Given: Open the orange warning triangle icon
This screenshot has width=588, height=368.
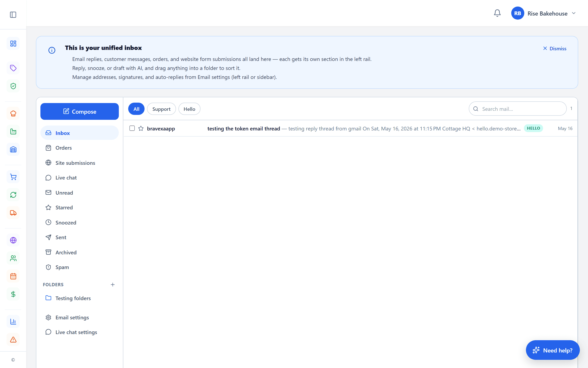Looking at the screenshot, I should (x=13, y=340).
